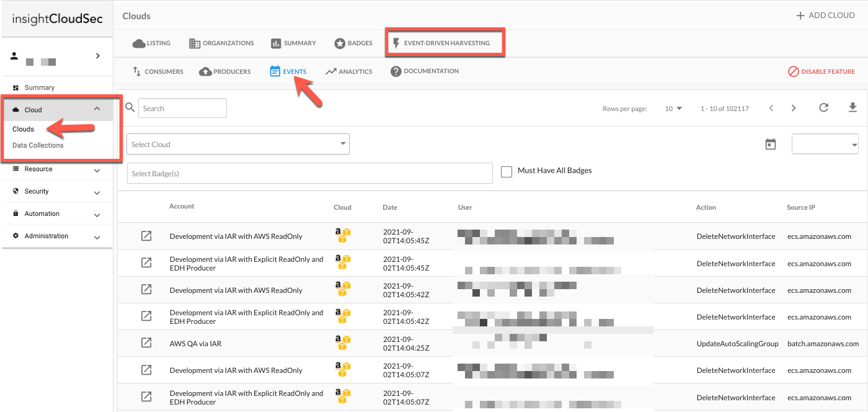Click the Add Cloud button
The width and height of the screenshot is (868, 412).
click(x=825, y=16)
